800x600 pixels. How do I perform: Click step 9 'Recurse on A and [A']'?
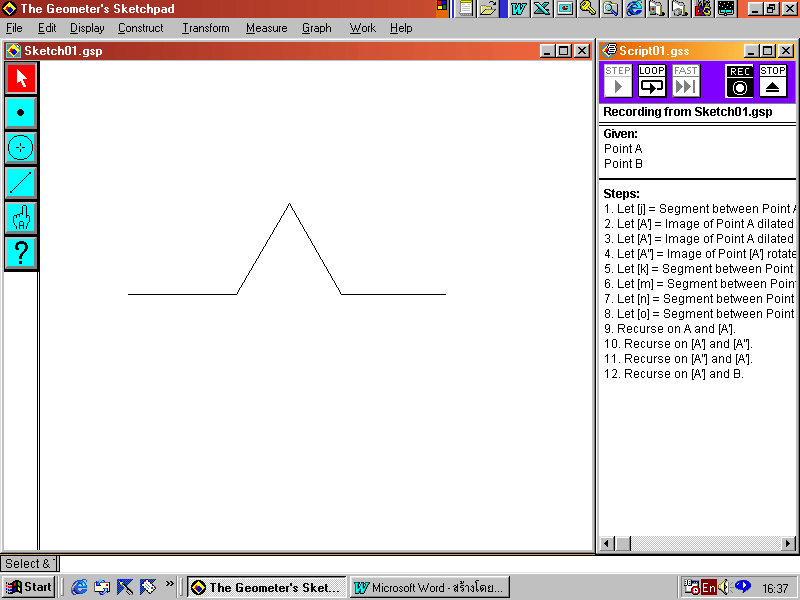coord(670,329)
